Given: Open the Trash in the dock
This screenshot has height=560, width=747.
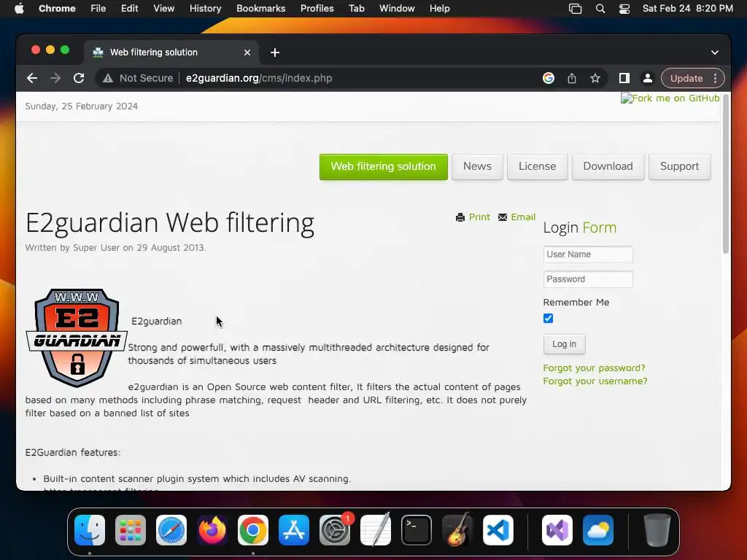Looking at the screenshot, I should point(657,530).
